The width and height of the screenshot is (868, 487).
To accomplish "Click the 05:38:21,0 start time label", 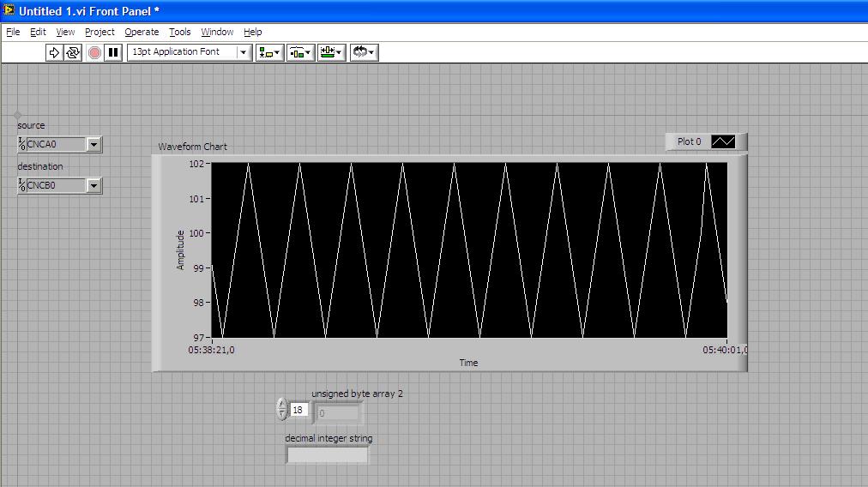I will point(212,350).
